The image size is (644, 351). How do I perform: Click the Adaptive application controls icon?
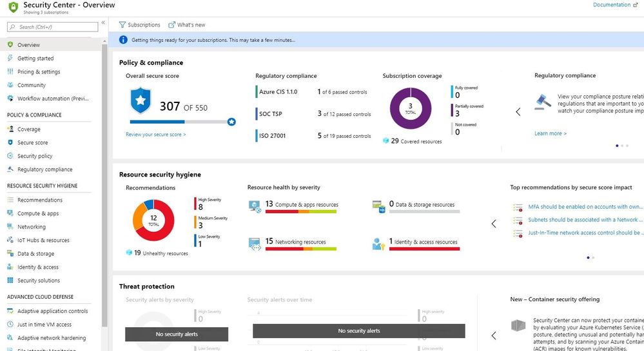10,311
